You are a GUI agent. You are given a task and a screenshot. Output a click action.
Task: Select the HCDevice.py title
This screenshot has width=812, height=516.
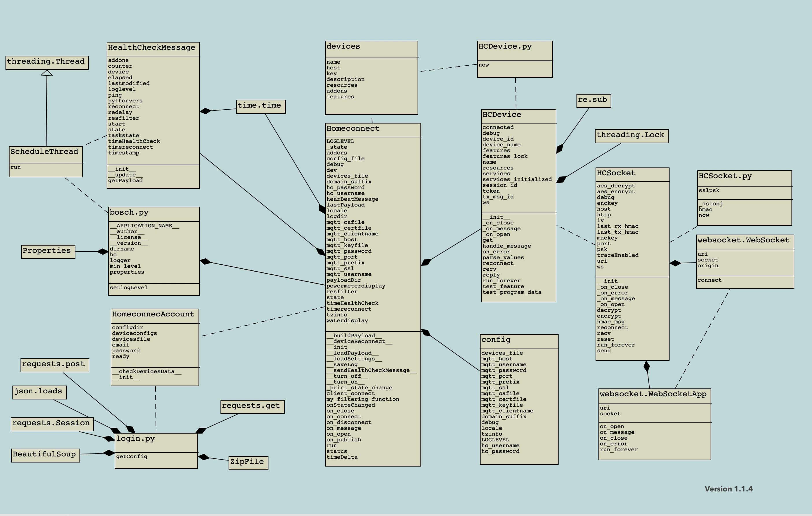pos(505,46)
